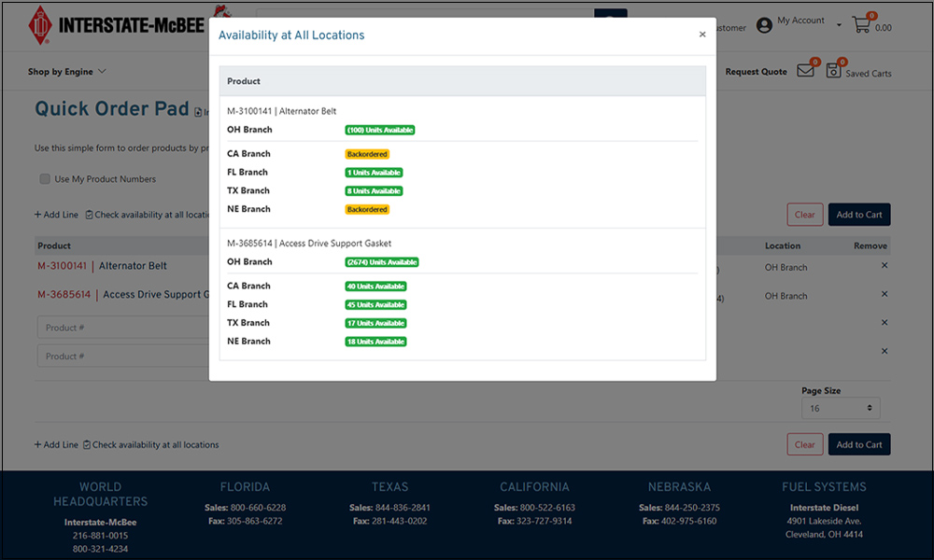Click the lower Add to Cart button
The height and width of the screenshot is (560, 934).
[859, 444]
